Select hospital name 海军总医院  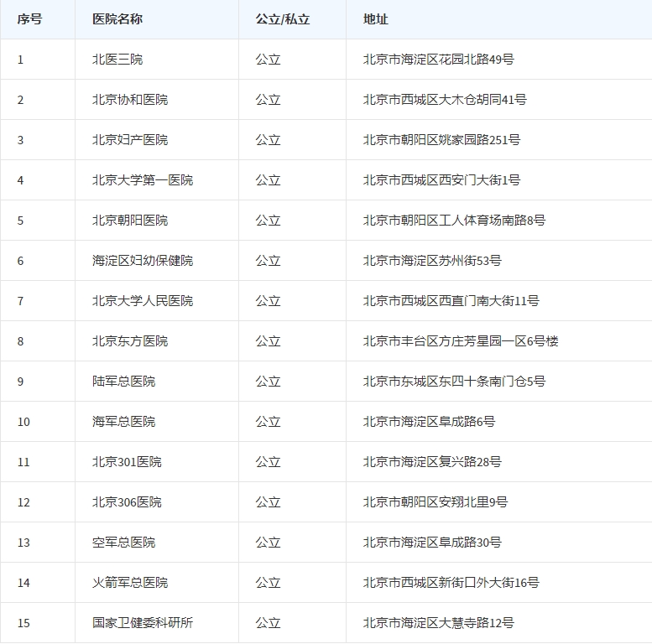coord(123,422)
